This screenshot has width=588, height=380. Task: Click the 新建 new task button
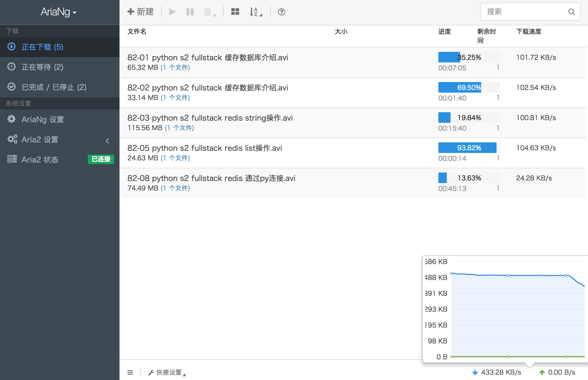[x=140, y=12]
